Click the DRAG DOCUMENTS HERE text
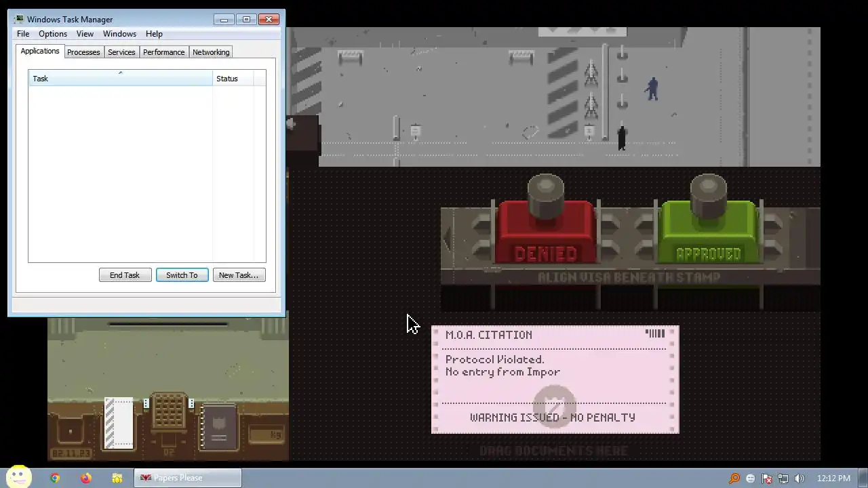 (x=553, y=451)
